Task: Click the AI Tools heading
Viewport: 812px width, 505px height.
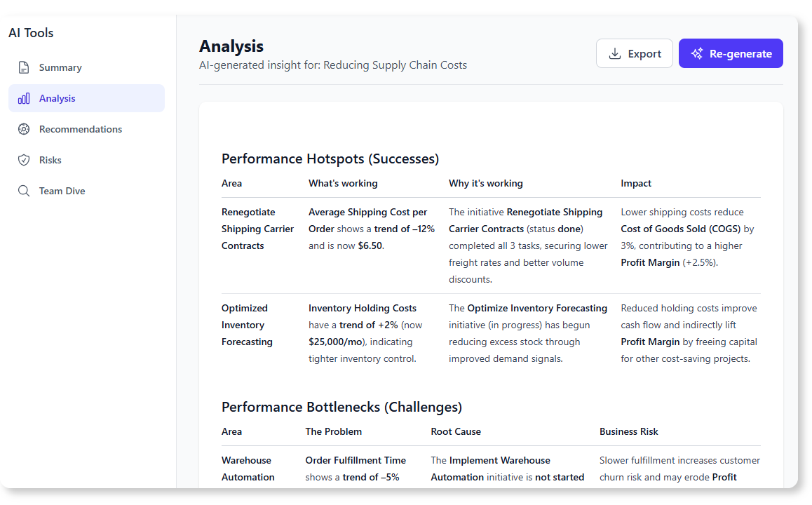Action: 30,32
